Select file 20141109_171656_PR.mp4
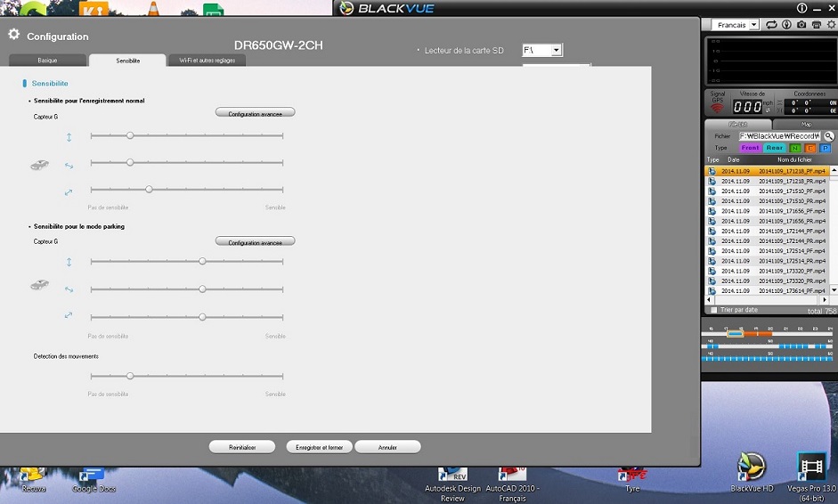Screen dimensions: 838x504 (x=768, y=221)
